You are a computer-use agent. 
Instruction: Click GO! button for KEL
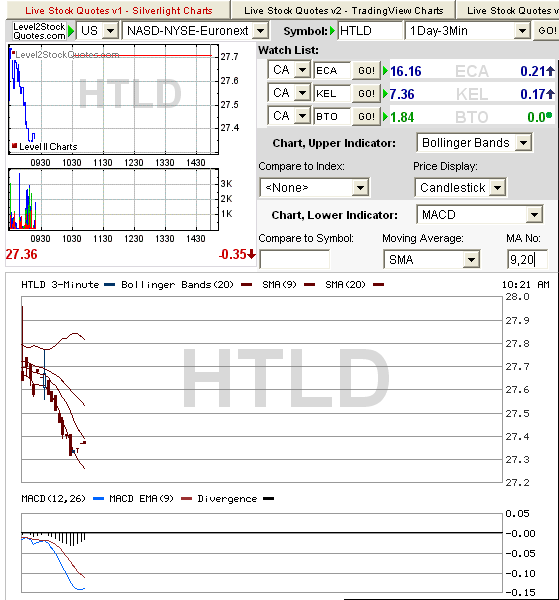pyautogui.click(x=366, y=94)
